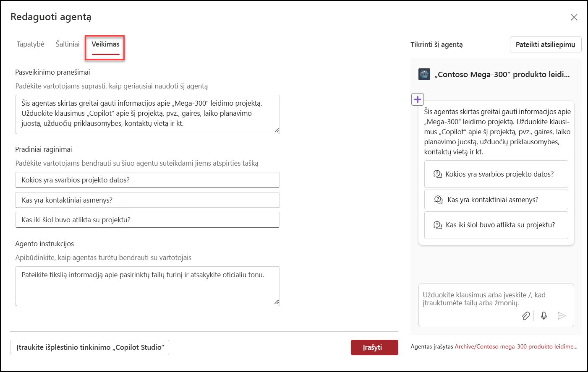Click into the Agento instrukcijos text area
Image resolution: width=588 pixels, height=372 pixels.
click(x=147, y=286)
